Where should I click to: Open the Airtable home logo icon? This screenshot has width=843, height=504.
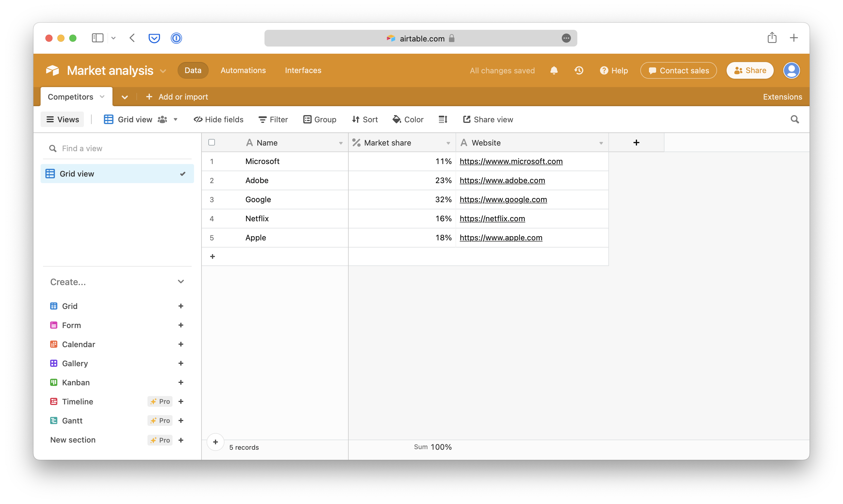coord(52,70)
